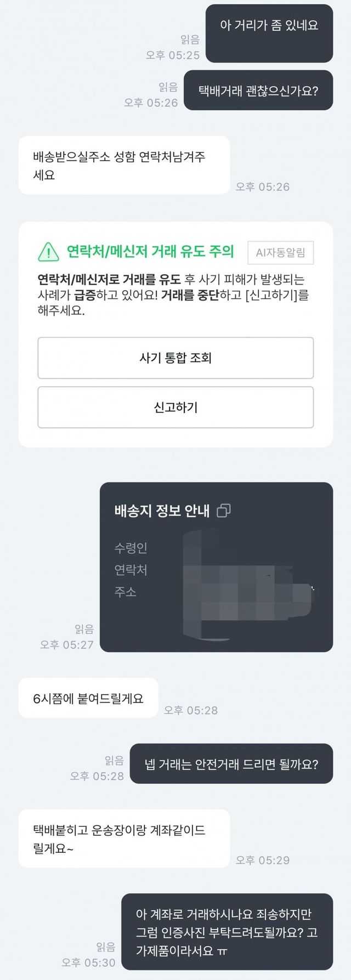The image size is (351, 980).
Task: Click the green warning triangle icon
Action: (48, 252)
